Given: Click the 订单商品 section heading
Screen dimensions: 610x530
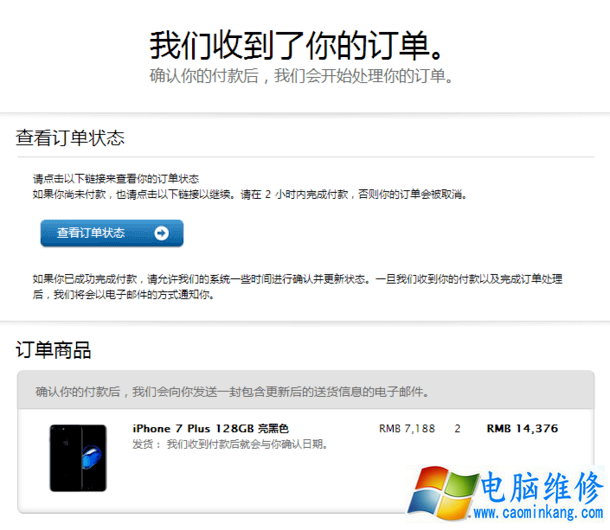Looking at the screenshot, I should (x=53, y=349).
